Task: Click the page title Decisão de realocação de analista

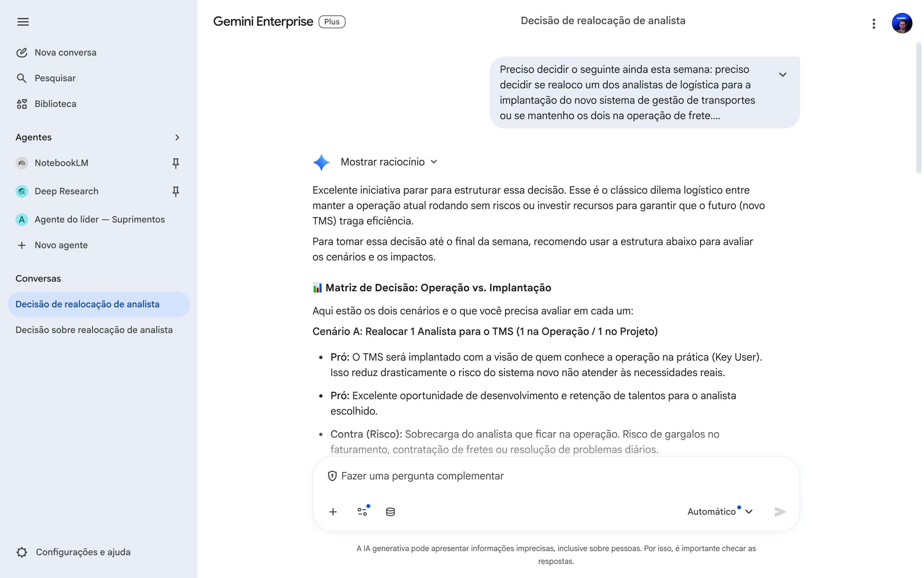Action: pos(603,21)
